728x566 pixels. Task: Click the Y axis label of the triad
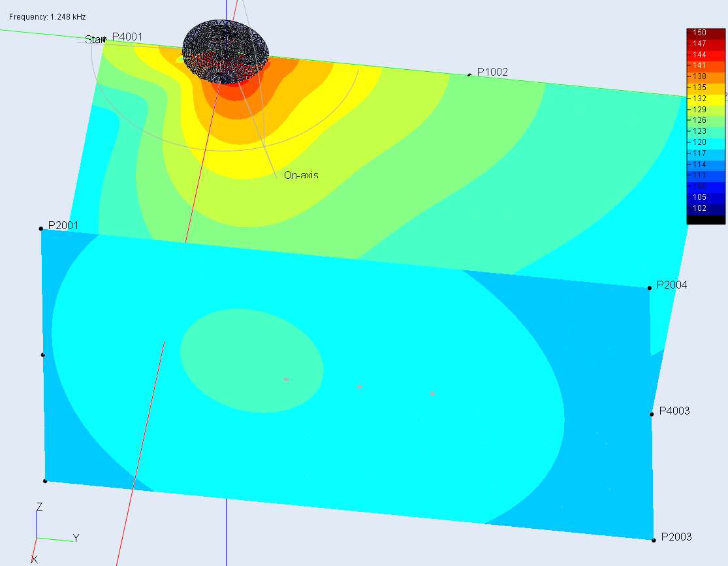[x=76, y=538]
